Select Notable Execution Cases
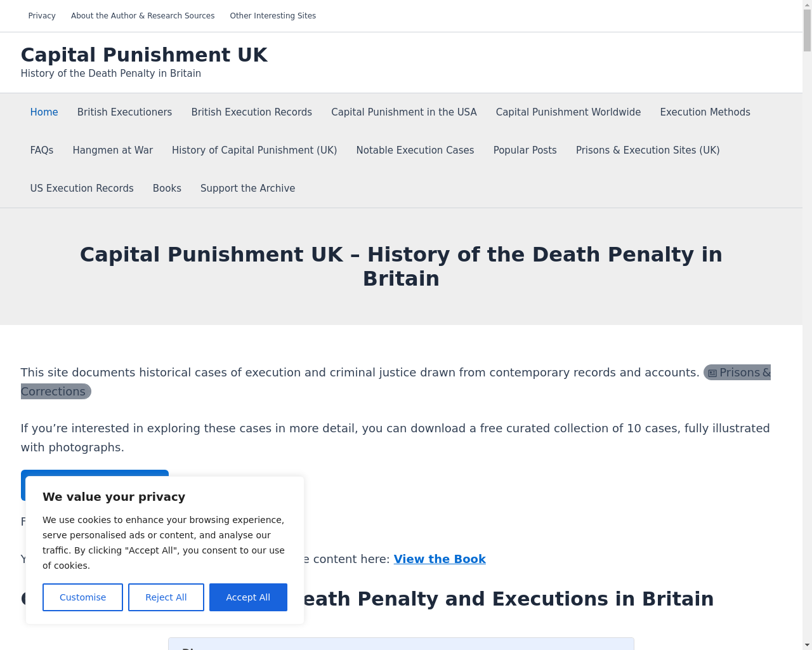The height and width of the screenshot is (650, 812). coord(415,150)
